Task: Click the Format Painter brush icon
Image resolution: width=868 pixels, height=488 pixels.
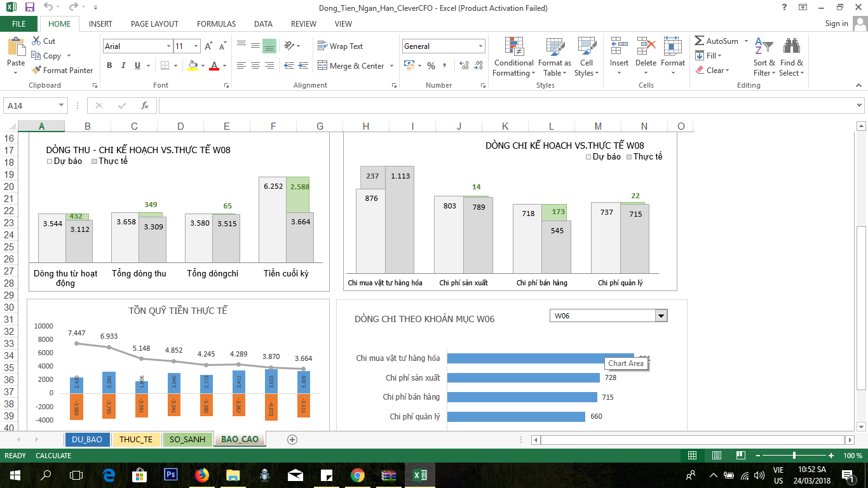Action: pos(37,71)
